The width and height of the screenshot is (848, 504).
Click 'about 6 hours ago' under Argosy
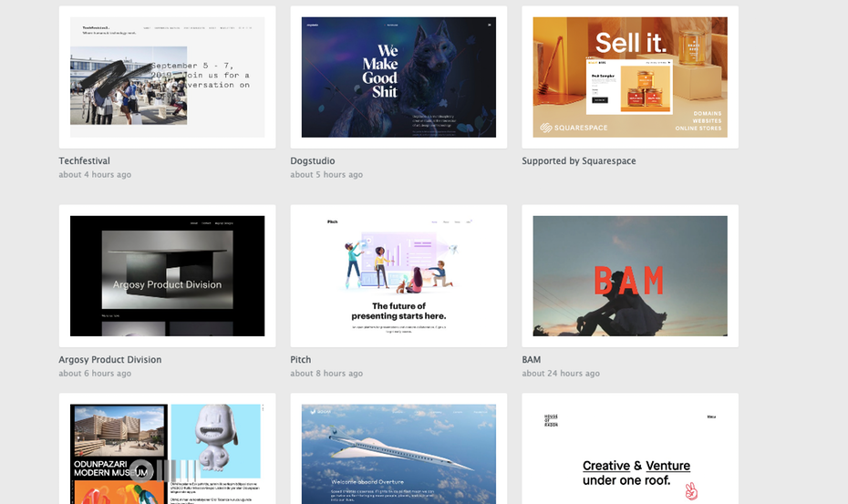click(x=95, y=373)
